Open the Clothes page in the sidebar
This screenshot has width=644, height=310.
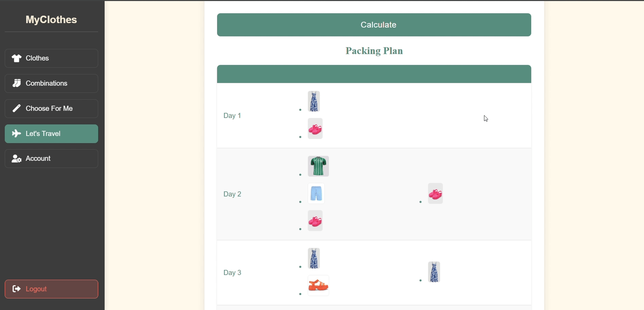coord(51,58)
